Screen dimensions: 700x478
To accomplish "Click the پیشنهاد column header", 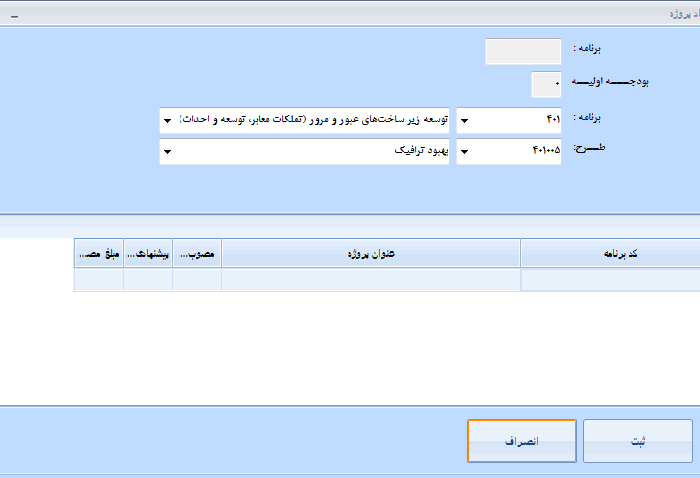I will point(148,254).
